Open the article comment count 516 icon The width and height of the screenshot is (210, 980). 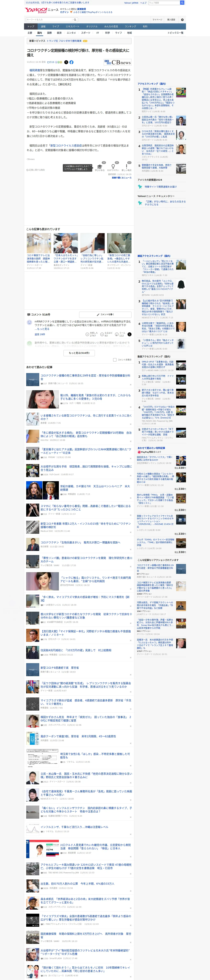pyautogui.click(x=51, y=62)
